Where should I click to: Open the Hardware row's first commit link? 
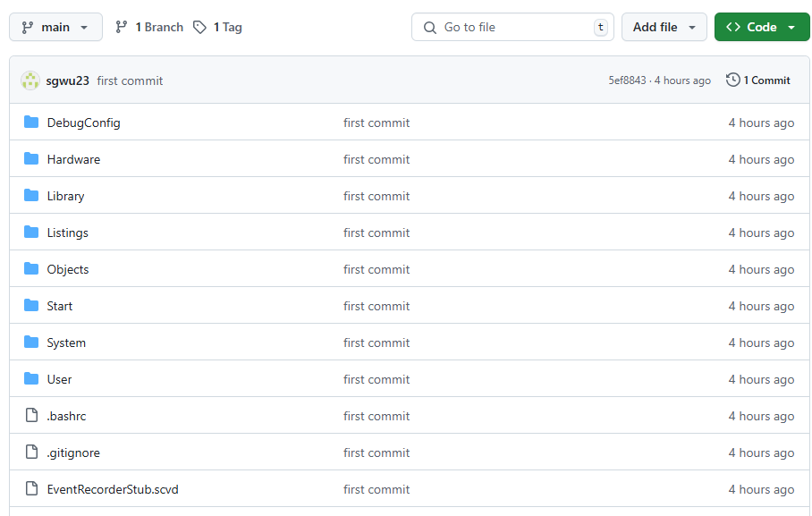coord(376,159)
